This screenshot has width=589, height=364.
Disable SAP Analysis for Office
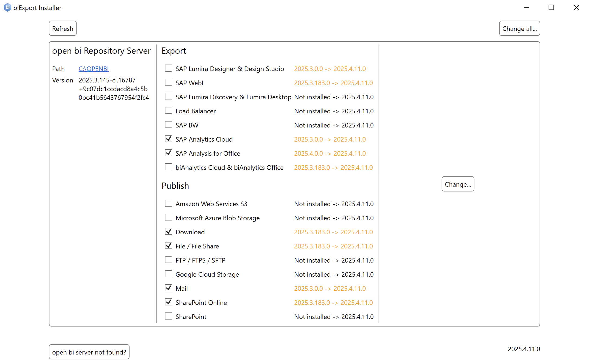click(x=168, y=153)
